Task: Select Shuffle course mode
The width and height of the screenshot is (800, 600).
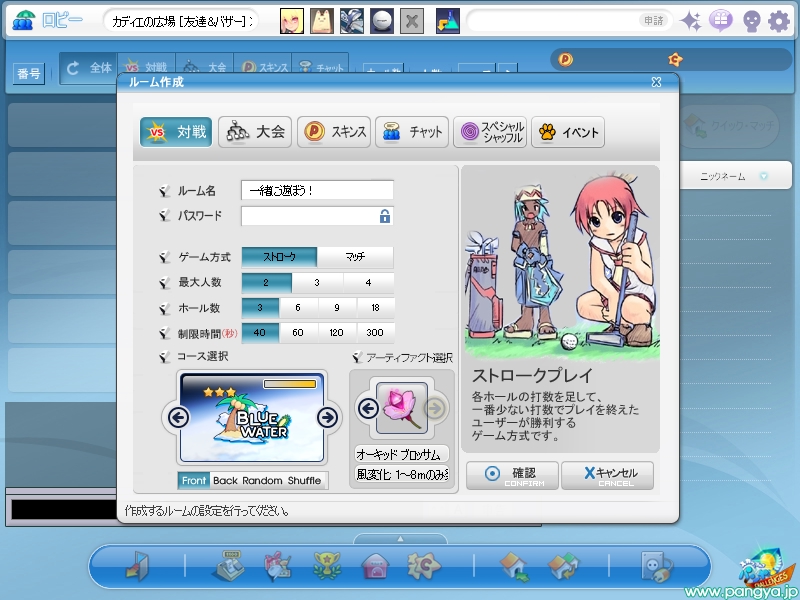Action: pyautogui.click(x=305, y=481)
